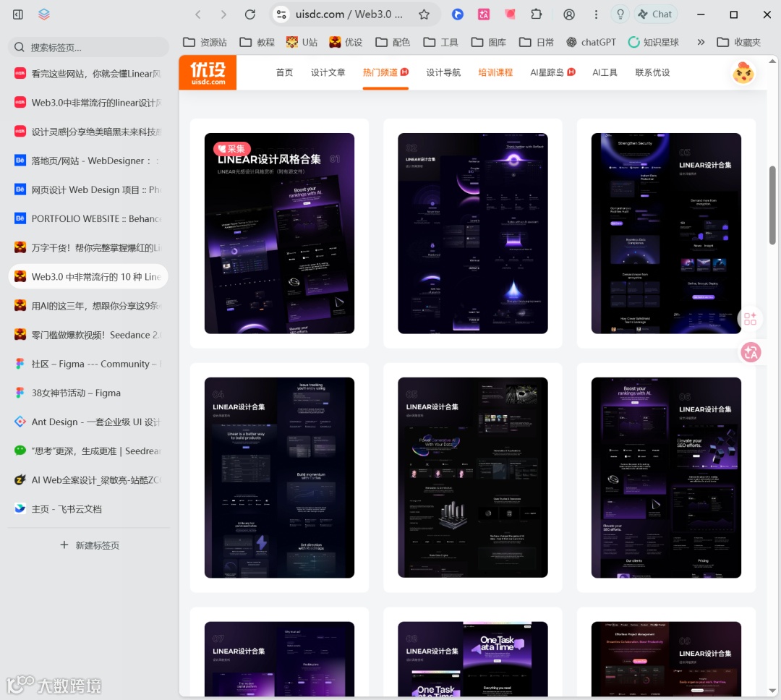Expand the hidden bookmarks chevron

(x=701, y=43)
